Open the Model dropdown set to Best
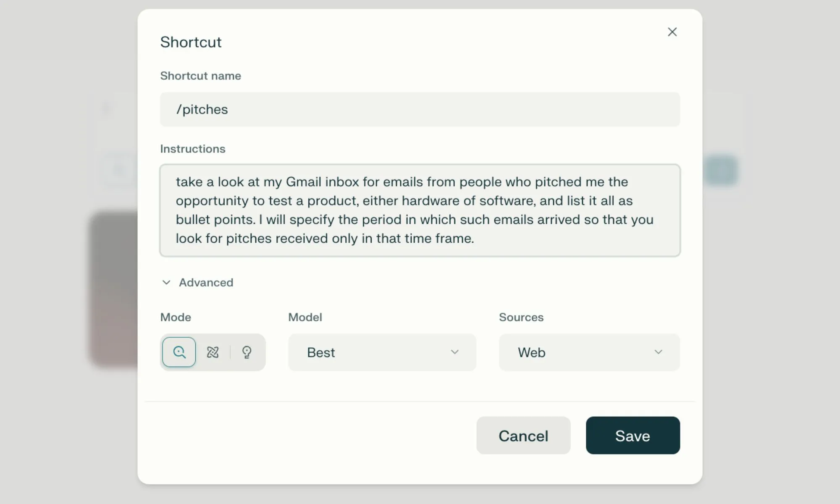Image resolution: width=840 pixels, height=504 pixels. click(x=382, y=352)
